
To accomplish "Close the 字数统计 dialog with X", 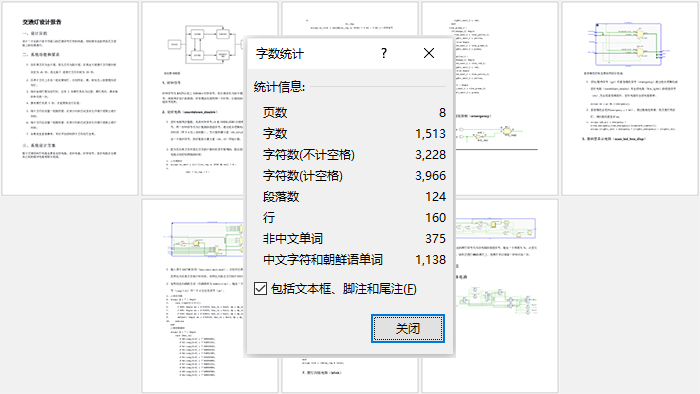I will tap(429, 54).
